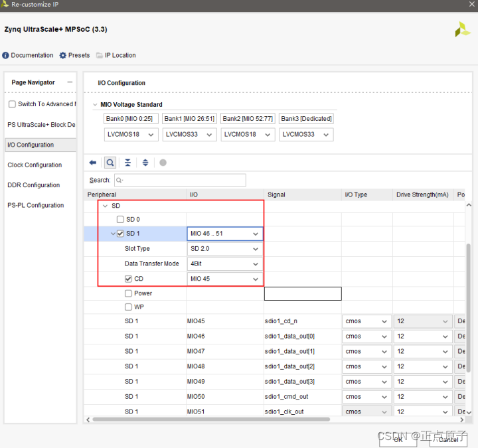The height and width of the screenshot is (448, 478).
Task: Open drive strength 12 dropdown for MIO50
Action: tap(423, 396)
